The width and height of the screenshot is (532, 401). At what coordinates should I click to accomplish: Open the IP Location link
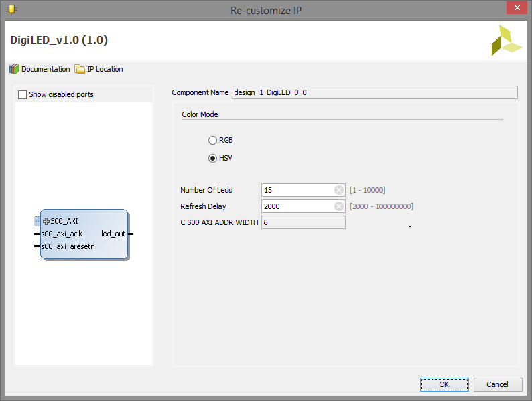105,69
